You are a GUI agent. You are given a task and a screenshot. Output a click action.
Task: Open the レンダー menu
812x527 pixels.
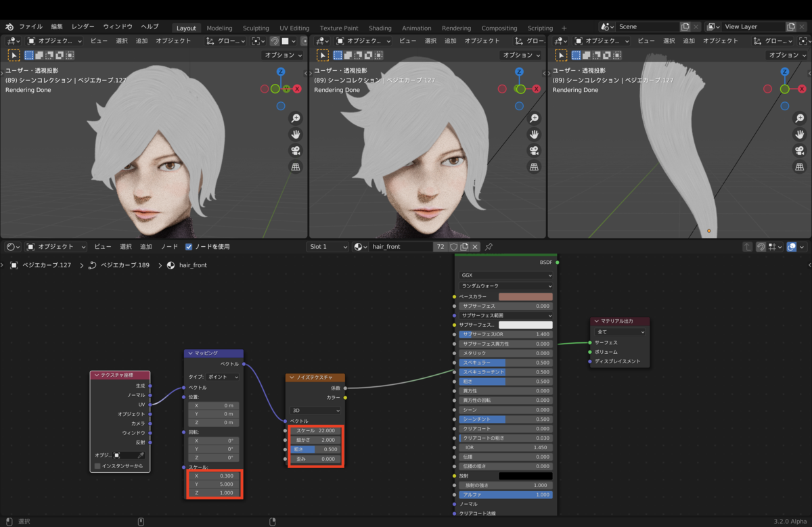(83, 27)
